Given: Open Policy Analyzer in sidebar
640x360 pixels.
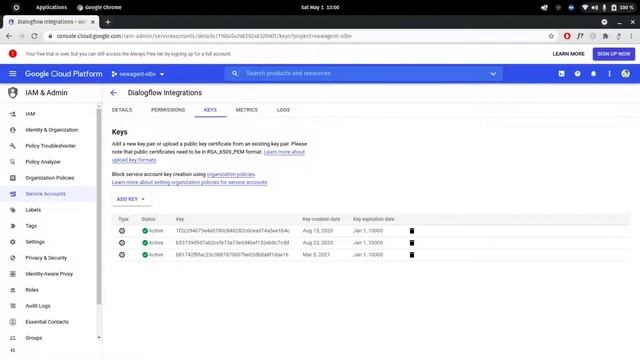Looking at the screenshot, I should click(x=49, y=162).
